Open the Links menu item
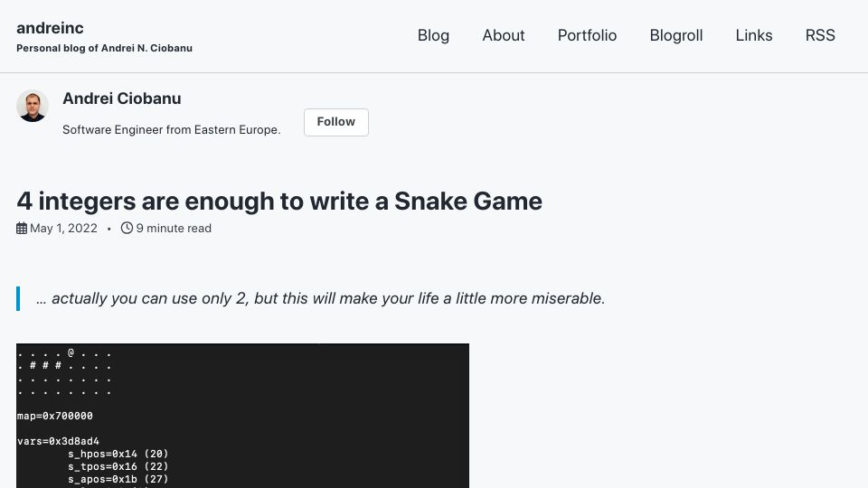The height and width of the screenshot is (488, 868). click(753, 35)
